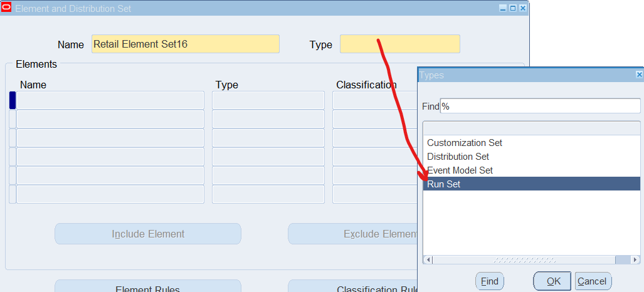Choose Distribution Set from the Types list
Image resolution: width=644 pixels, height=292 pixels.
point(458,157)
